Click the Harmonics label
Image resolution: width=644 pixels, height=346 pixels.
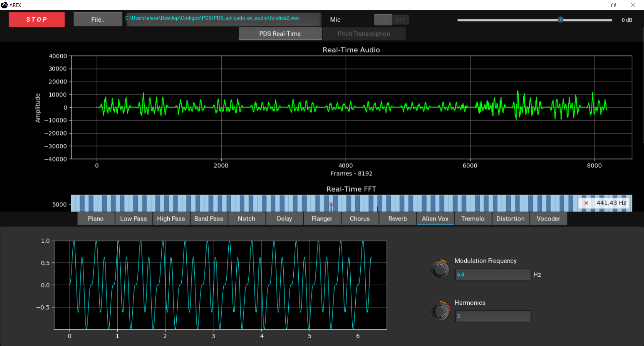(470, 303)
